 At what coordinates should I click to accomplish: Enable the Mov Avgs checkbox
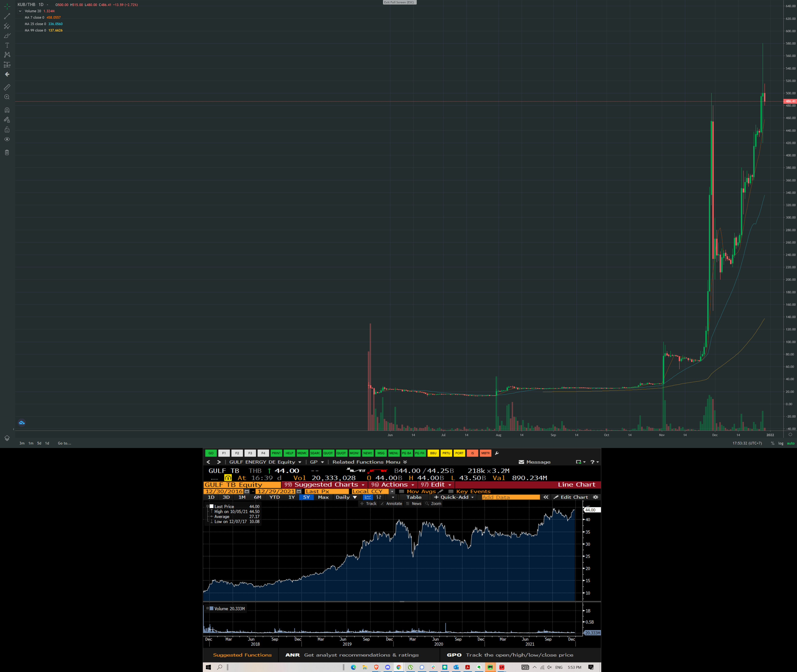pyautogui.click(x=401, y=491)
